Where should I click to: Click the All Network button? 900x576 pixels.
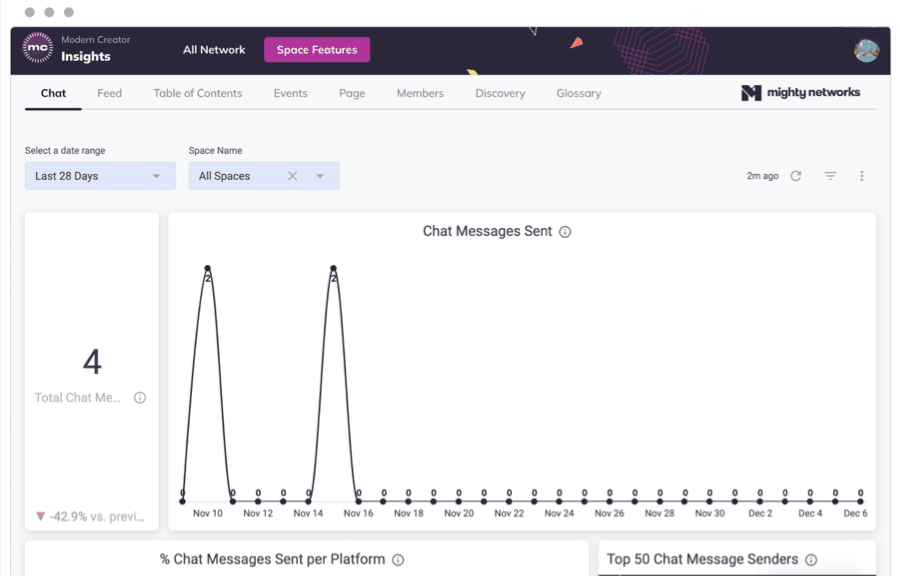pos(214,50)
